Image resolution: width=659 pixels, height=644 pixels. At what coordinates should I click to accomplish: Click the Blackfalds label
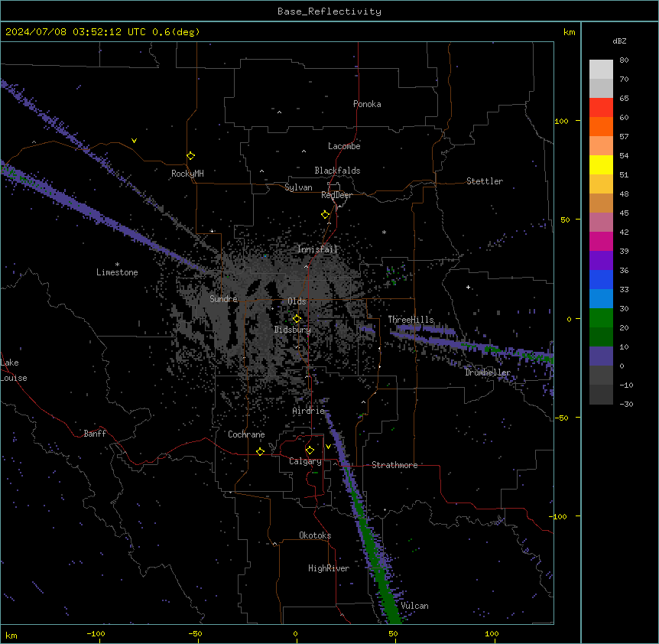(337, 171)
